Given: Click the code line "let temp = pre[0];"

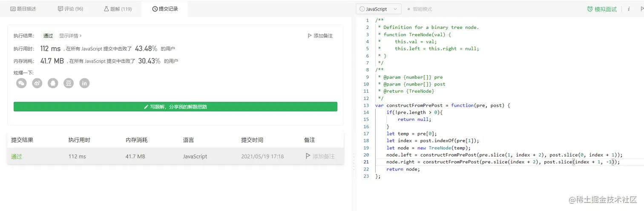Looking at the screenshot, I should point(411,134).
